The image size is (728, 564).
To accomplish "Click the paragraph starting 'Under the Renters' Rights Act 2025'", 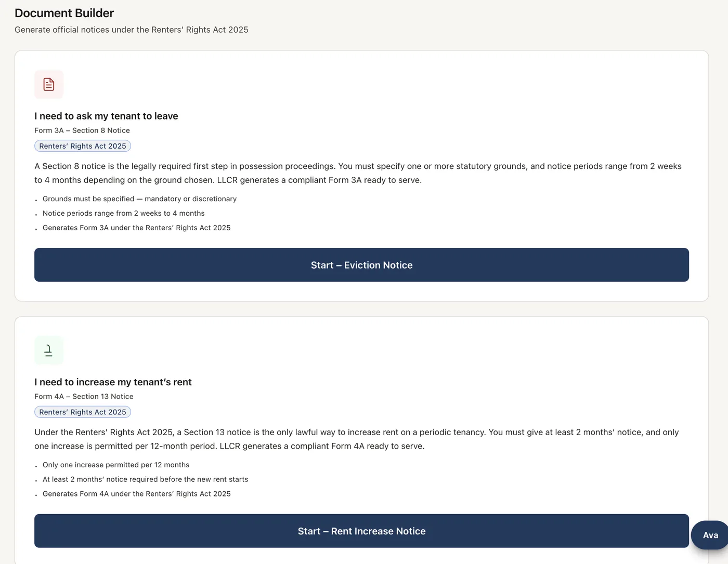I will [357, 439].
